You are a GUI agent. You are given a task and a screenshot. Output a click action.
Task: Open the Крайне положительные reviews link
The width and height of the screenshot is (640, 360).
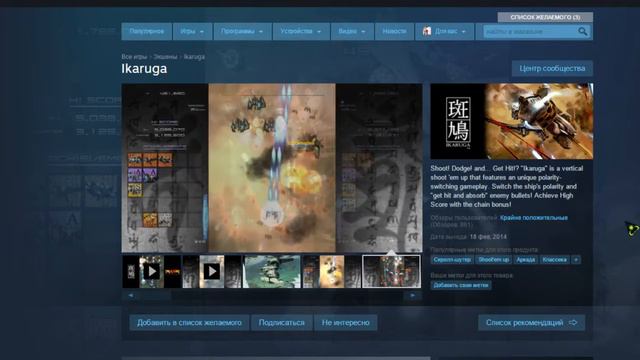coord(533,218)
